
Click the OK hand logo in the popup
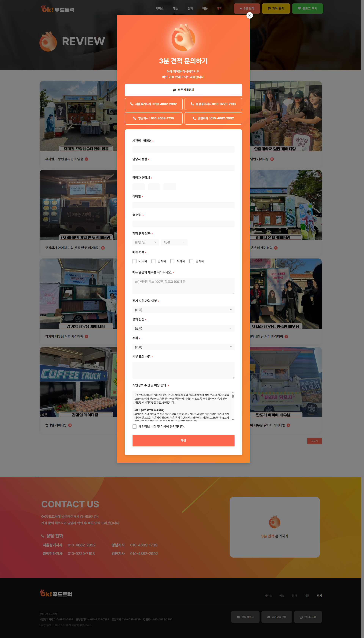point(183,38)
